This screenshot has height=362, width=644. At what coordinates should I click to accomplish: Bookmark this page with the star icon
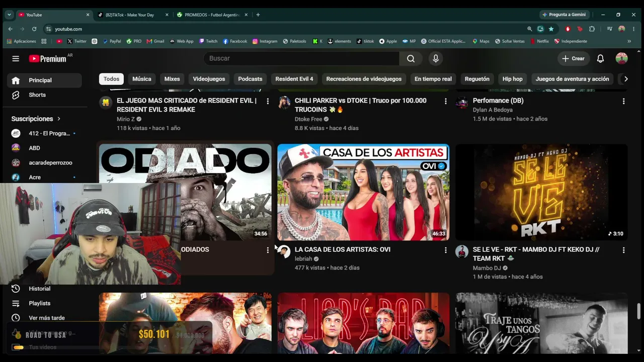click(551, 29)
